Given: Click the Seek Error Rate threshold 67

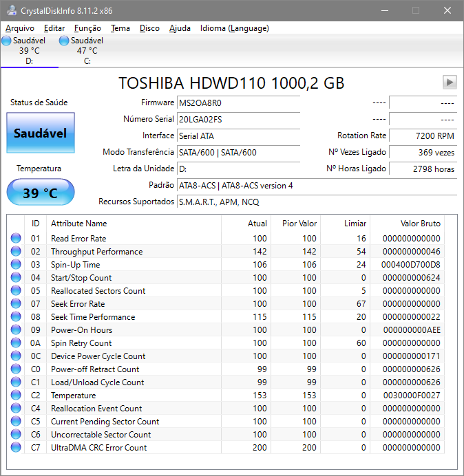Looking at the screenshot, I should point(361,304).
